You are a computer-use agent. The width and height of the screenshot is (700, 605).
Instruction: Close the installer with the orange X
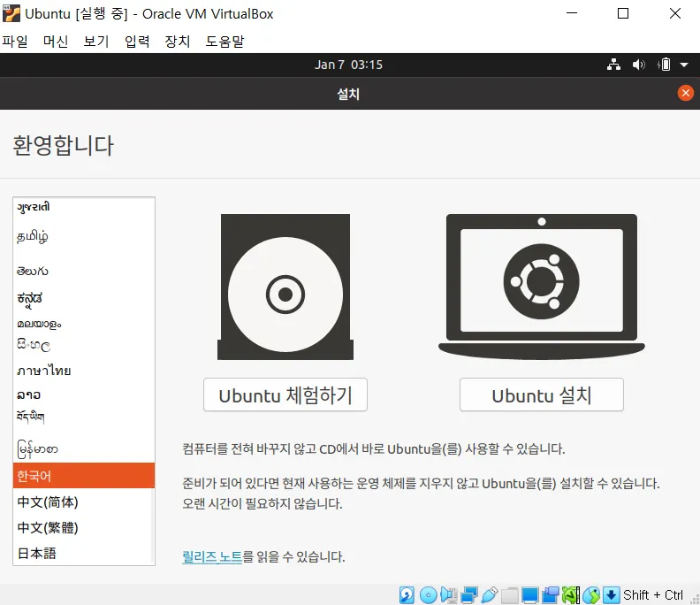coord(686,93)
